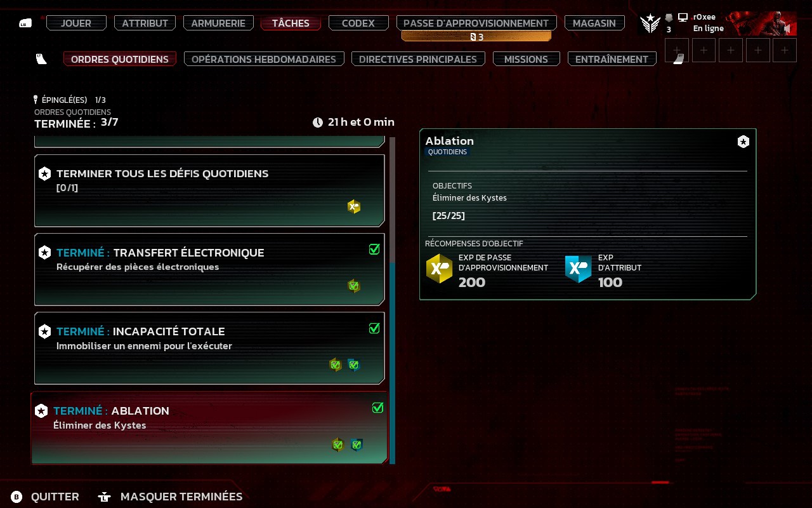812x508 pixels.
Task: Open the Passe d'approvisionnement tab
Action: 476,23
